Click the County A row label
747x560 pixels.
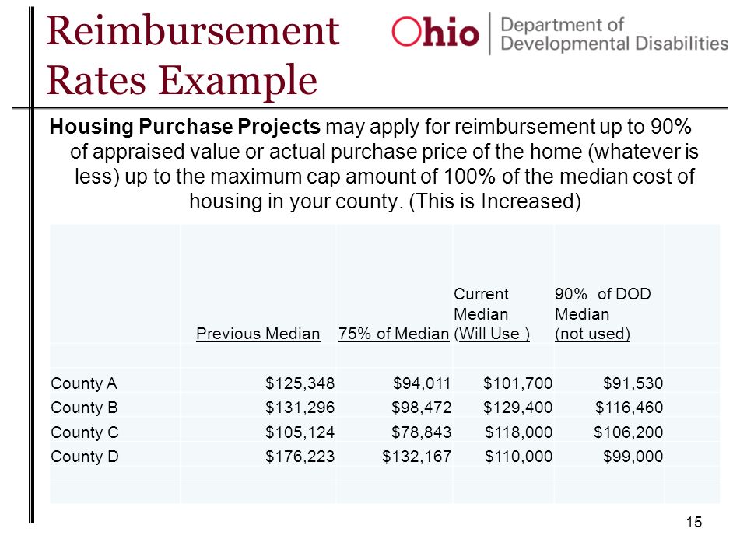pyautogui.click(x=84, y=383)
